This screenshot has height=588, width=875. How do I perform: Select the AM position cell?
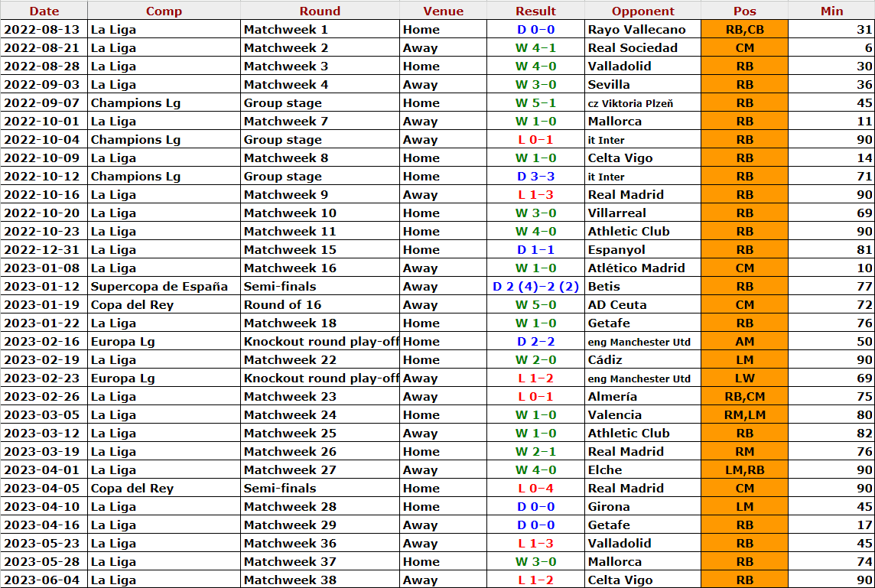point(744,342)
